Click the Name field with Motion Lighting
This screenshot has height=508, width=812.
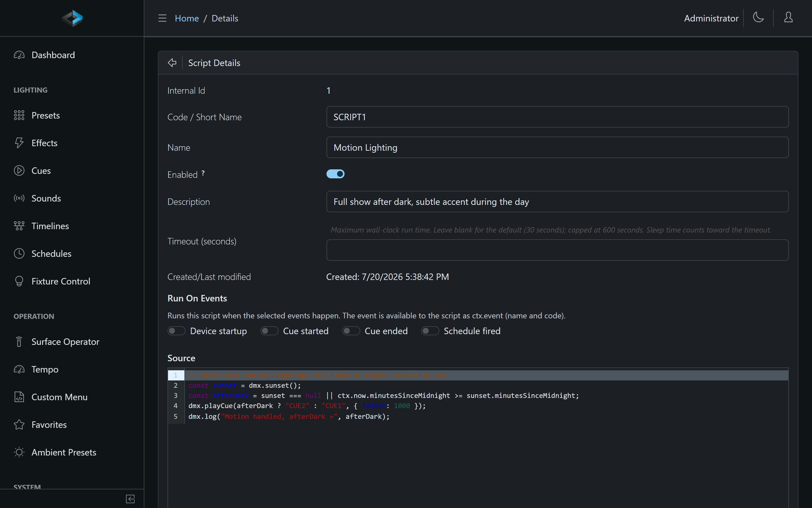(x=557, y=148)
